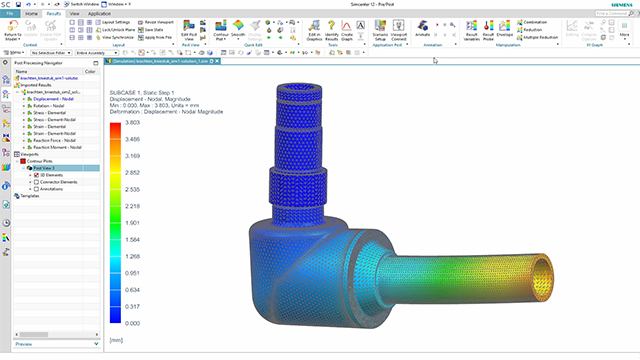Expand the Preview panel chevron
Image resolution: width=640 pixels, height=360 pixels.
pos(96,344)
